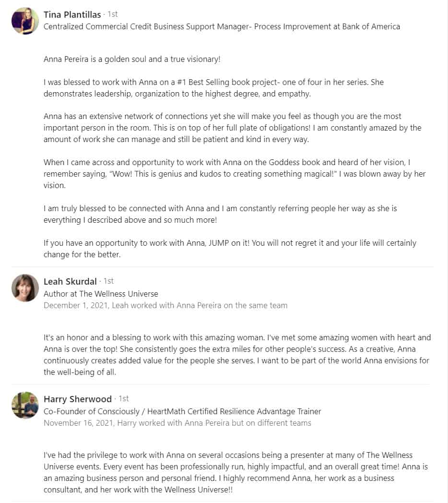Click the 1st degree badge beside Harry Sherwood
The image size is (448, 503).
tap(123, 399)
